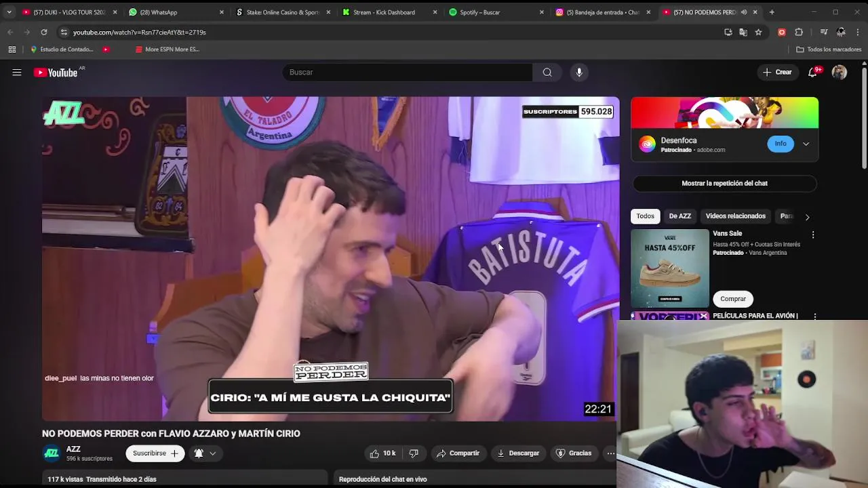Click the Comprar button on Vans ad
The width and height of the screenshot is (868, 488).
tap(733, 299)
